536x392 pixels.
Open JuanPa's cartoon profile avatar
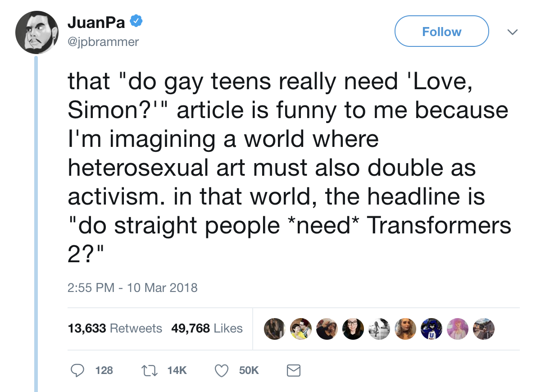[x=37, y=32]
